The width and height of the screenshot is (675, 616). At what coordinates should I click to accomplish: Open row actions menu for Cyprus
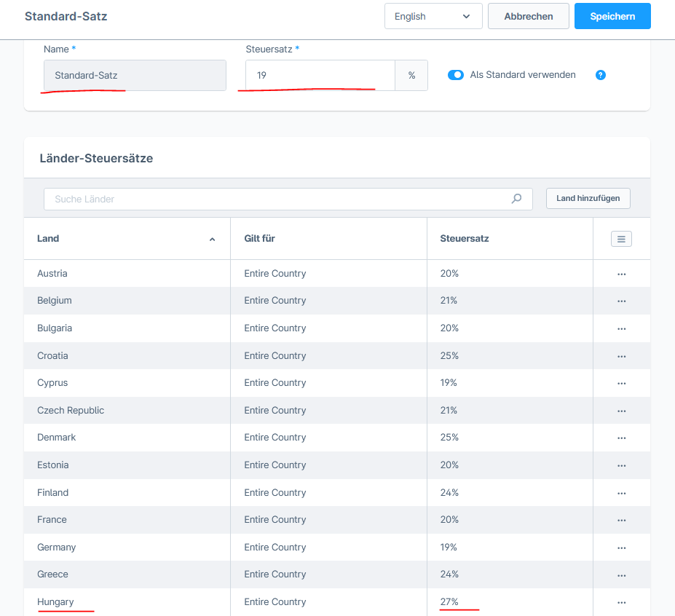click(621, 383)
